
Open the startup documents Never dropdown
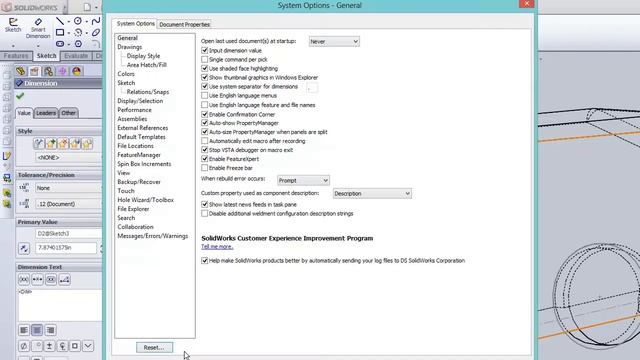pos(334,42)
